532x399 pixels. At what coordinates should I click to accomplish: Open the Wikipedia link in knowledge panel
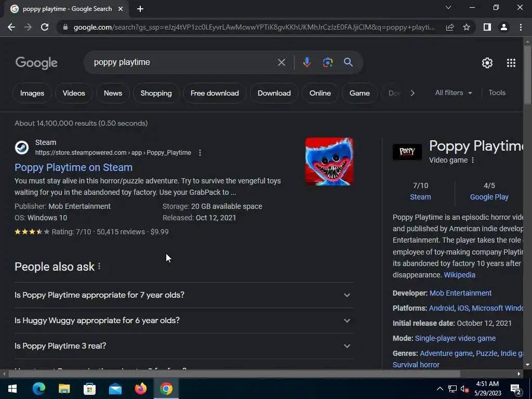(459, 275)
